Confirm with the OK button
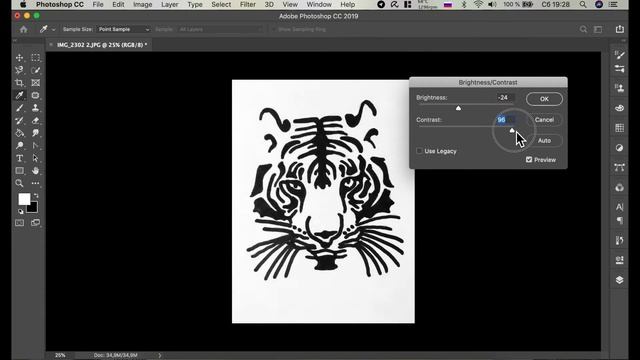Image resolution: width=640 pixels, height=360 pixels. coord(544,99)
